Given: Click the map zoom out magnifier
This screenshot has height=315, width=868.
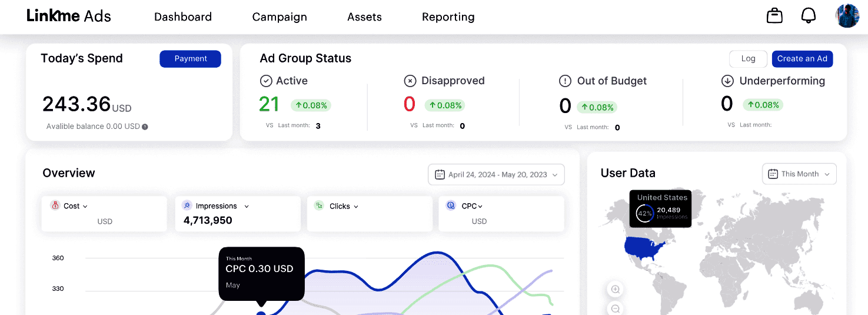Looking at the screenshot, I should [x=616, y=309].
